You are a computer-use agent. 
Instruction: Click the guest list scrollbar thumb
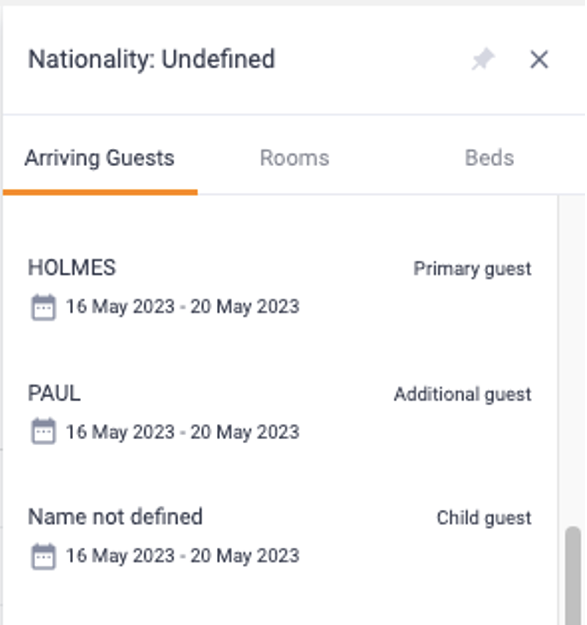573,576
